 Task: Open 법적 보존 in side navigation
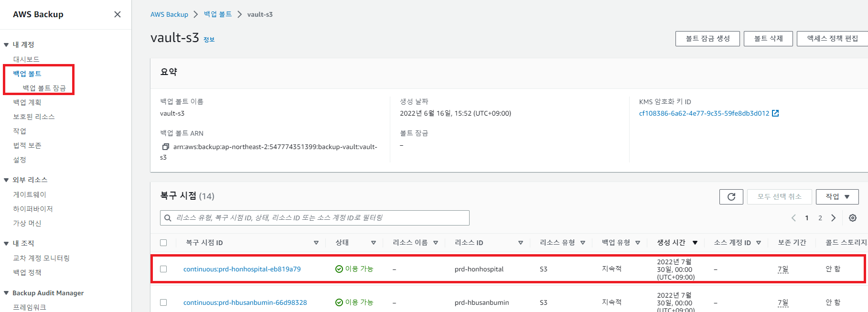coord(27,145)
